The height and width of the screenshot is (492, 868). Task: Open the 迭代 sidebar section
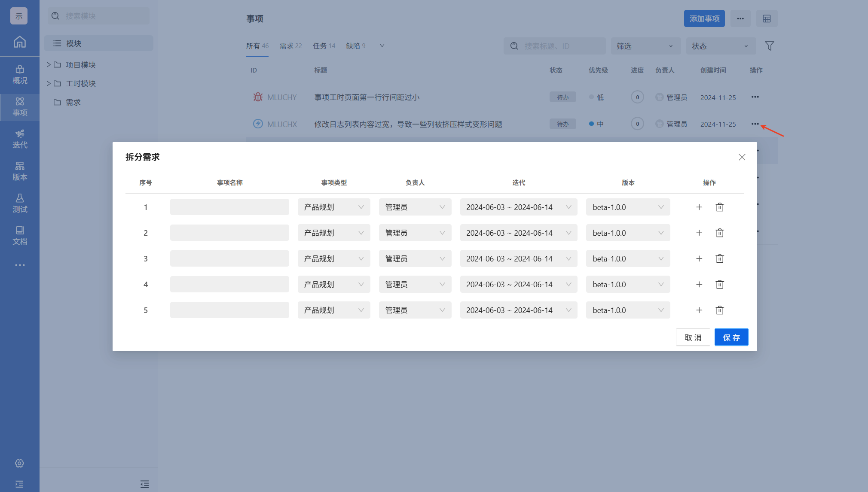tap(20, 139)
